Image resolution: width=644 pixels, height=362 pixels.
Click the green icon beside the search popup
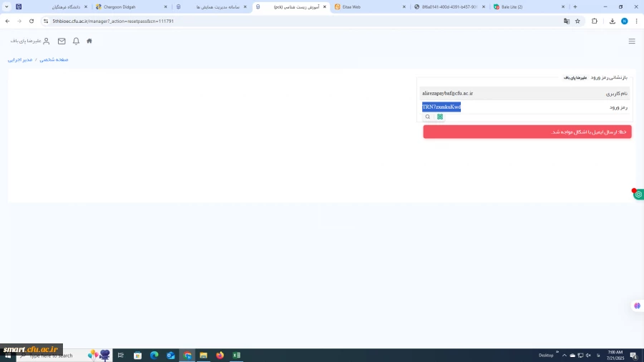point(440,117)
